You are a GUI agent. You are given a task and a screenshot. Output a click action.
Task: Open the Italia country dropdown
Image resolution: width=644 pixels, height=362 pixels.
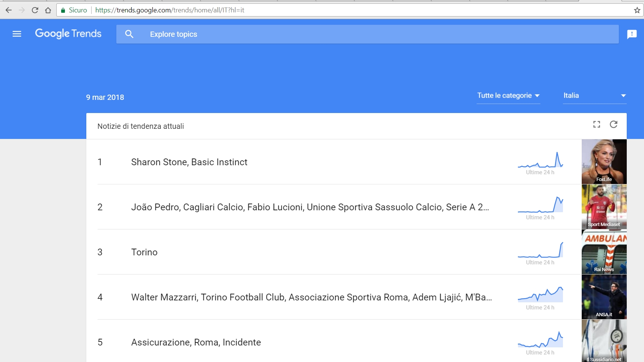(x=595, y=96)
